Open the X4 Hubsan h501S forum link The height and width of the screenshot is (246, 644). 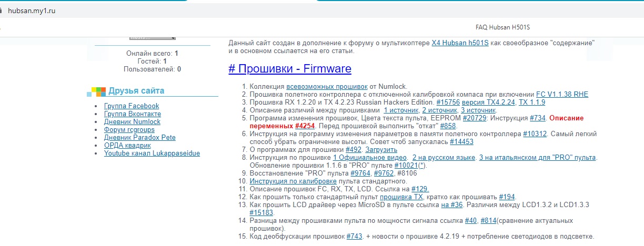460,43
